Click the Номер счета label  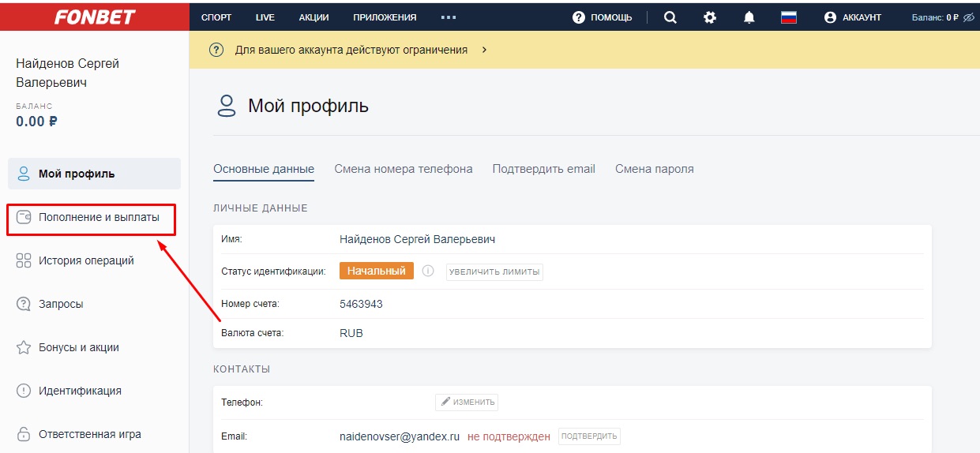250,304
